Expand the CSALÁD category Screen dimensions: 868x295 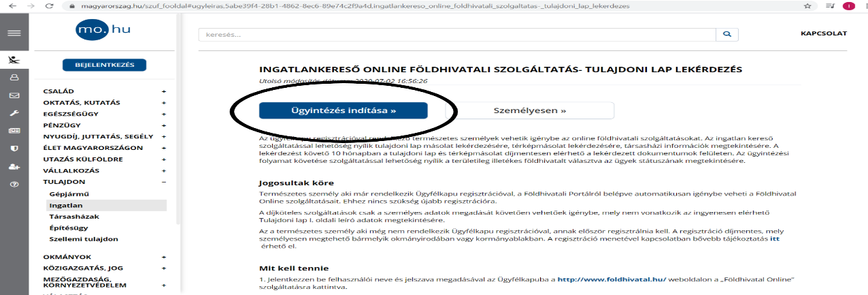[x=163, y=91]
